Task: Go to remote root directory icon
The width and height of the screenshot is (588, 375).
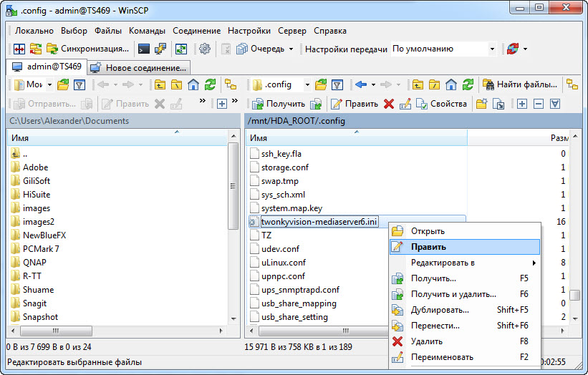Action: click(x=434, y=84)
